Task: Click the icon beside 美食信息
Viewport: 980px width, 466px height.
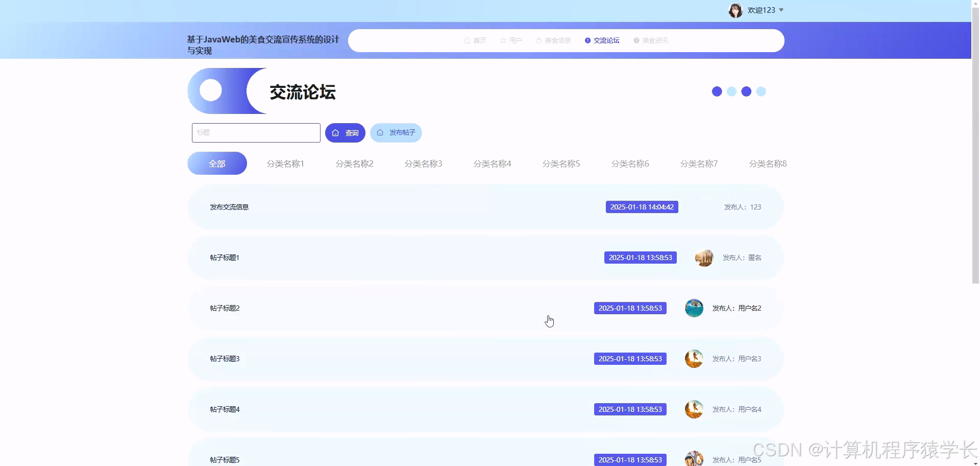Action: pyautogui.click(x=538, y=40)
